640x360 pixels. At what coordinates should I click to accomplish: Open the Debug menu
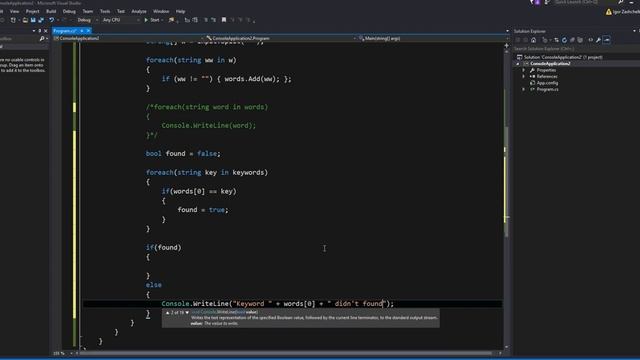pyautogui.click(x=69, y=11)
